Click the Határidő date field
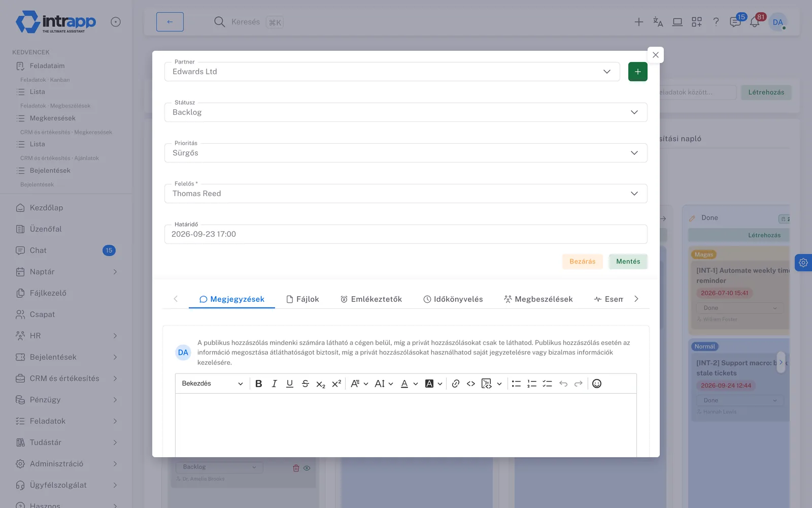 (406, 234)
